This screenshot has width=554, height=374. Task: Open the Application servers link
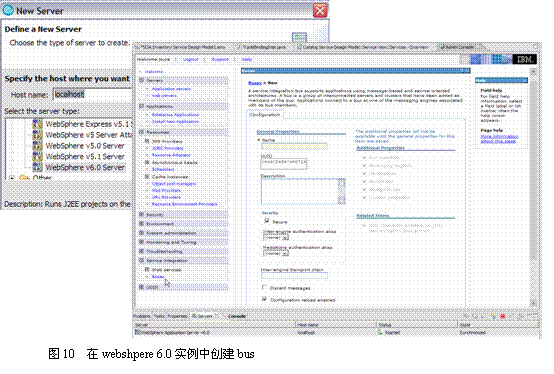pos(171,89)
